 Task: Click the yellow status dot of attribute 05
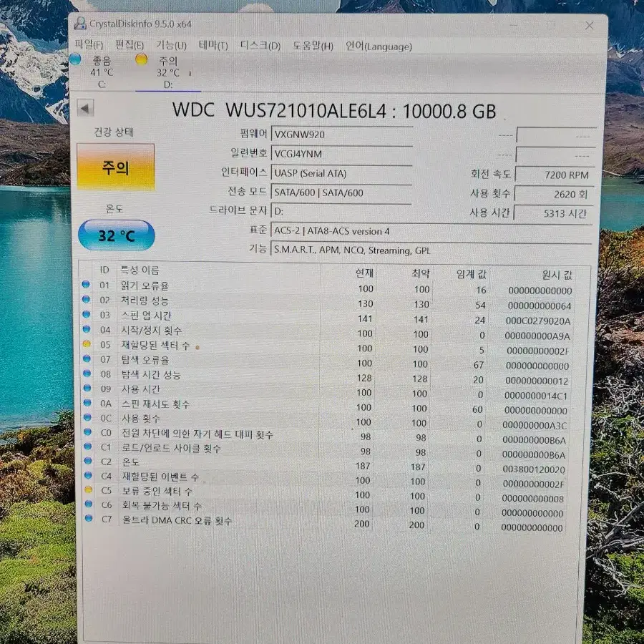(x=87, y=343)
